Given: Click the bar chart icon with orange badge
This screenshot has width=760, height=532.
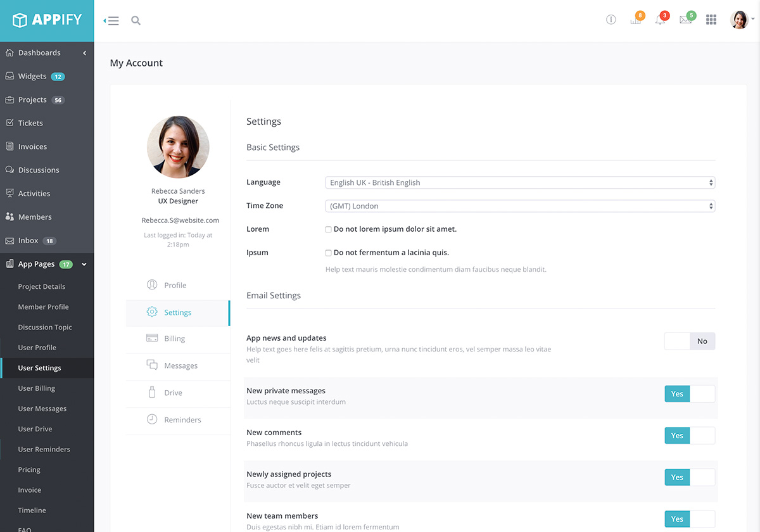Looking at the screenshot, I should (x=635, y=20).
